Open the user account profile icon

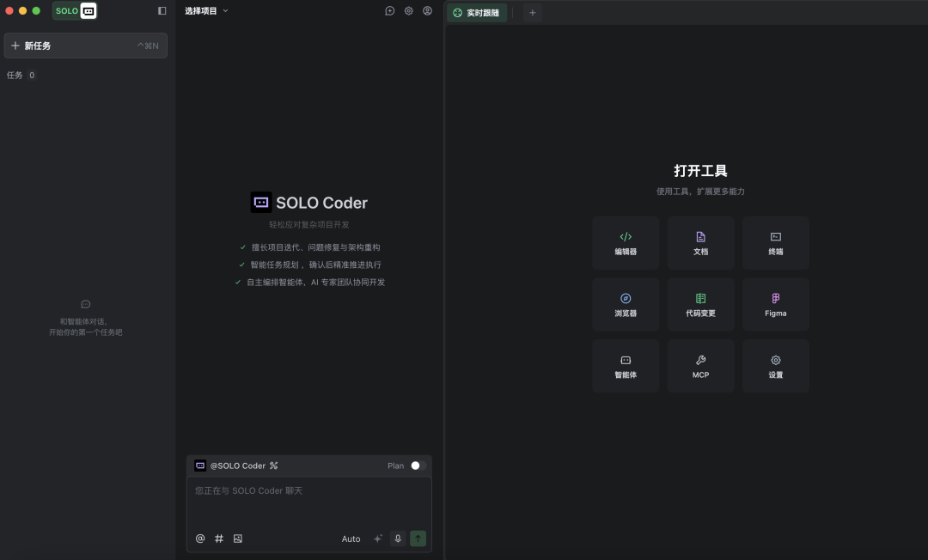click(x=427, y=10)
